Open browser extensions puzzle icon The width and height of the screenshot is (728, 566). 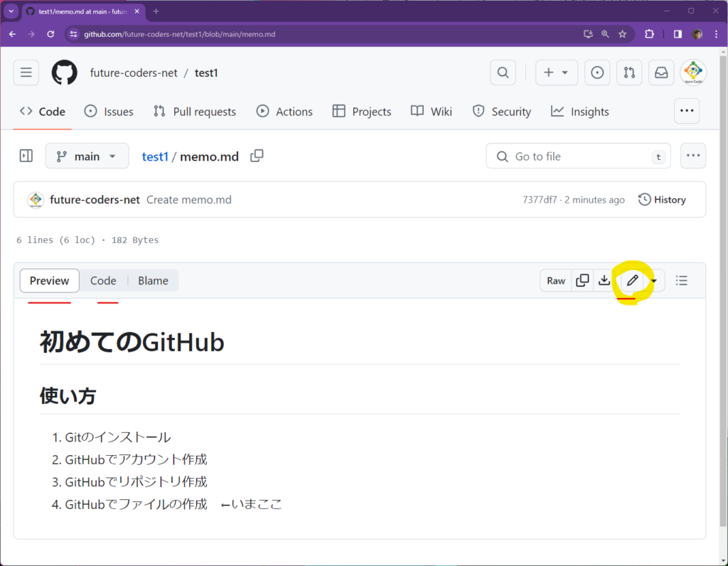[x=650, y=34]
